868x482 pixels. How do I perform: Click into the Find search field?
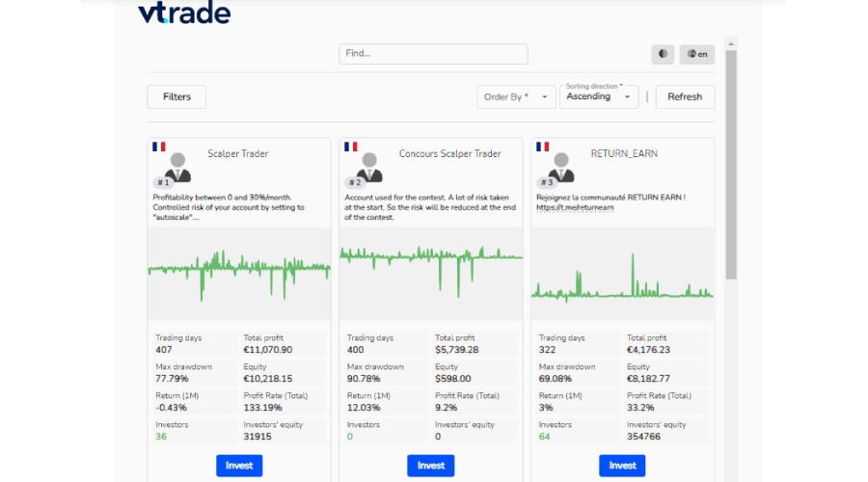tap(433, 54)
